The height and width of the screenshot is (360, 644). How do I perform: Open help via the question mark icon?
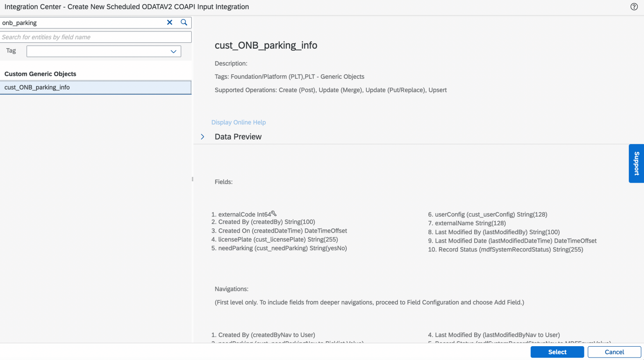pyautogui.click(x=634, y=7)
